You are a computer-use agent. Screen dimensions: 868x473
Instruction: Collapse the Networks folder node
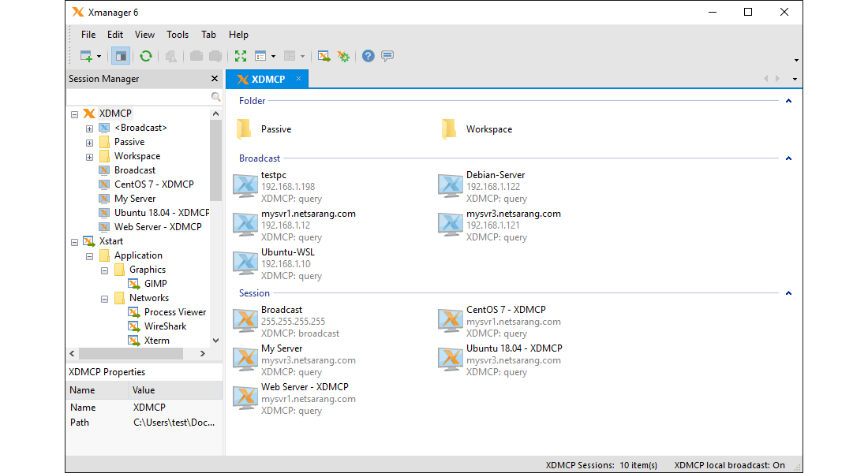point(104,299)
